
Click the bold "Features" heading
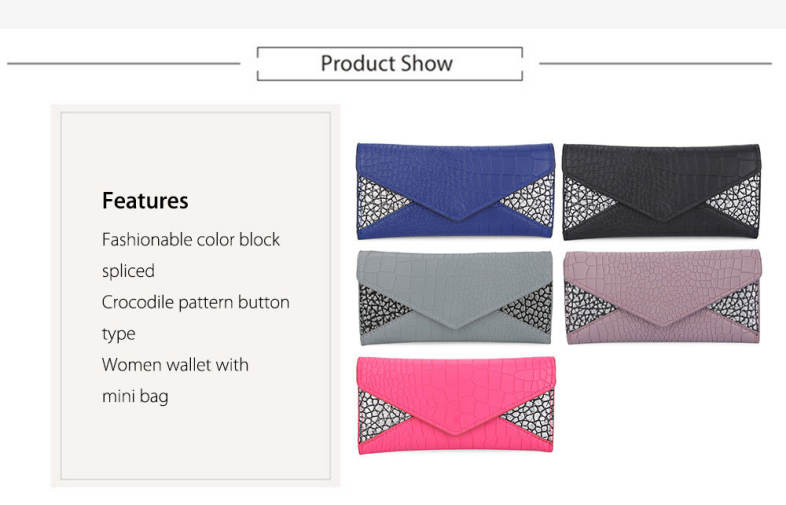pos(145,200)
